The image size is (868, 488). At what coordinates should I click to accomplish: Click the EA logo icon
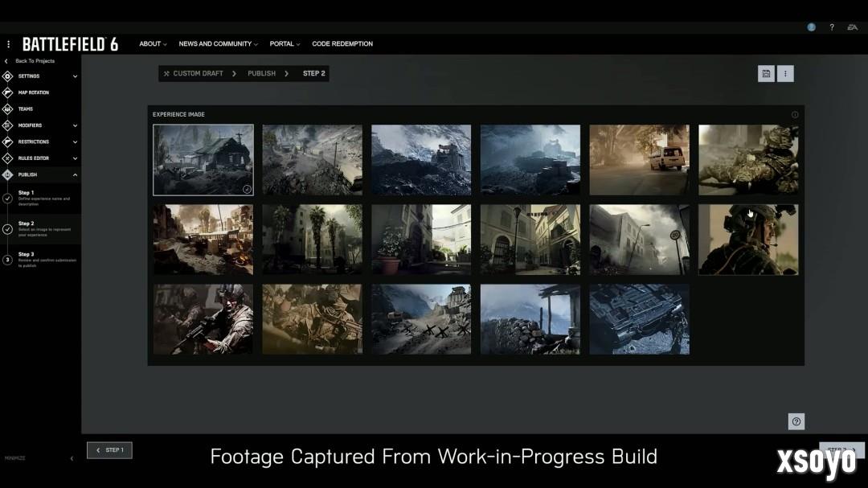pos(852,27)
